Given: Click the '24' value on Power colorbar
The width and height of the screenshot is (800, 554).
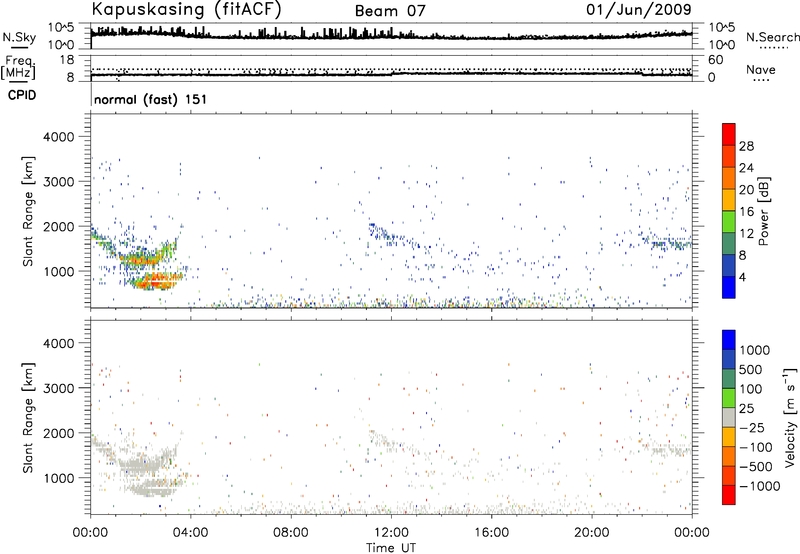Looking at the screenshot, I should 746,168.
